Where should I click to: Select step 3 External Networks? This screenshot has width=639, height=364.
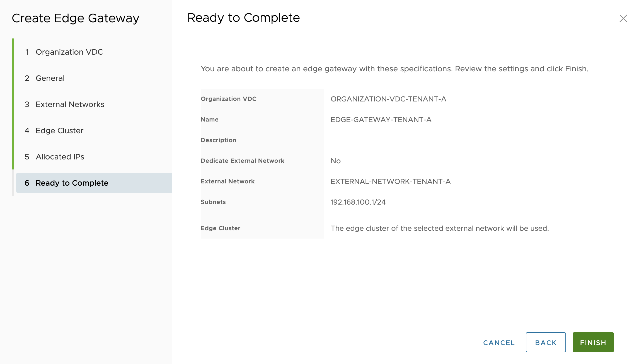point(70,104)
